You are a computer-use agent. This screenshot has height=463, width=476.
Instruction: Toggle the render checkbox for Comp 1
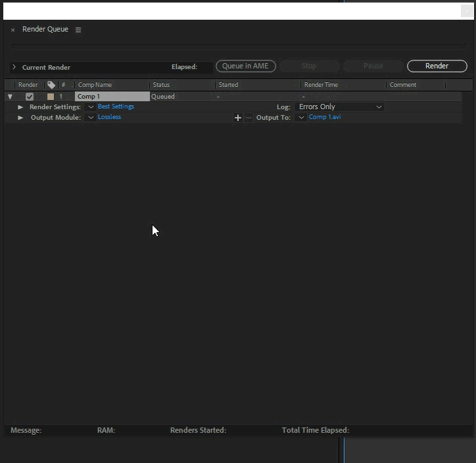click(x=30, y=97)
